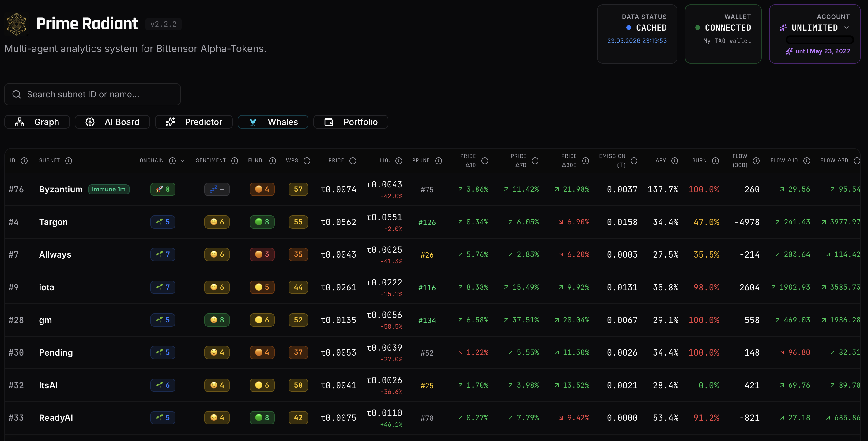The image size is (868, 441).
Task: Click the Byzantium subnet name
Action: [x=61, y=189]
